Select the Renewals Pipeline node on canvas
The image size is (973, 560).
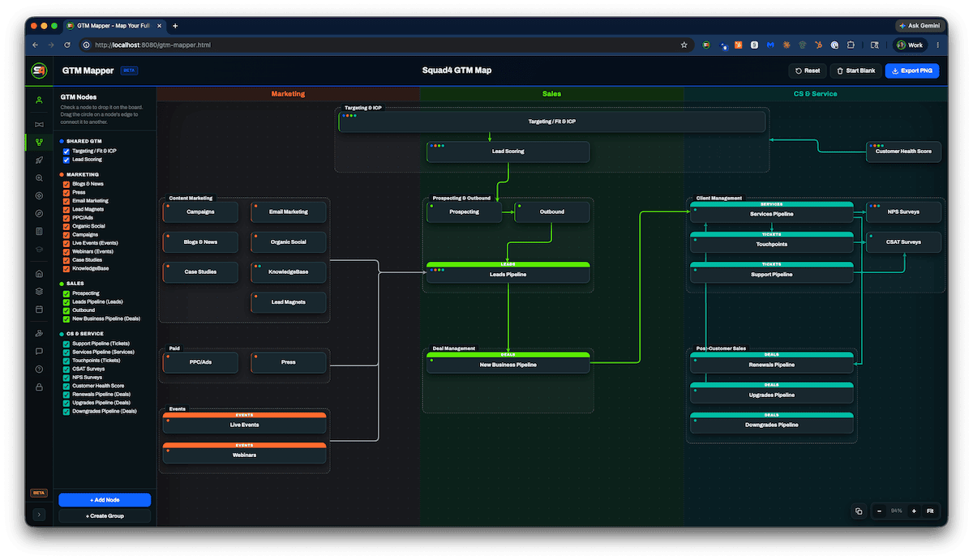point(772,362)
